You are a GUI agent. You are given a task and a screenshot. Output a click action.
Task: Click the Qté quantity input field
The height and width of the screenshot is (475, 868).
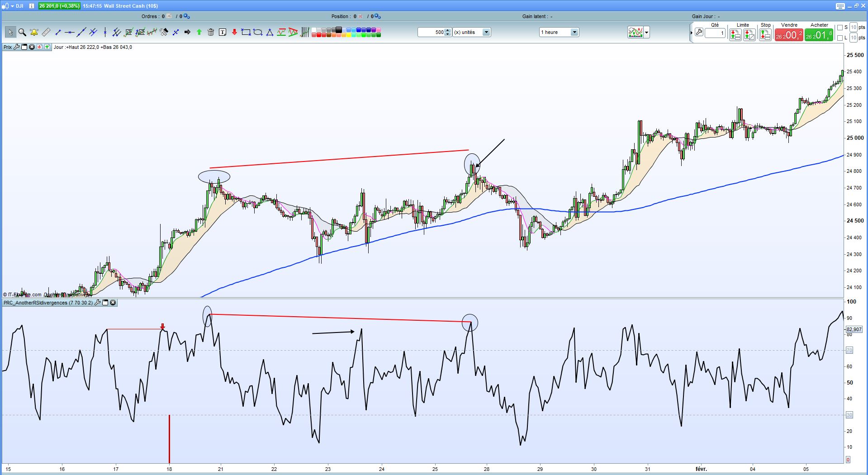click(715, 33)
